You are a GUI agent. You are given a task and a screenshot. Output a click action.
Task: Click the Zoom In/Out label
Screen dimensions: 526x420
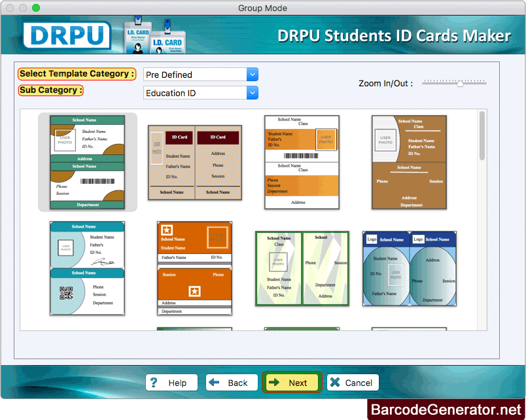coord(386,84)
